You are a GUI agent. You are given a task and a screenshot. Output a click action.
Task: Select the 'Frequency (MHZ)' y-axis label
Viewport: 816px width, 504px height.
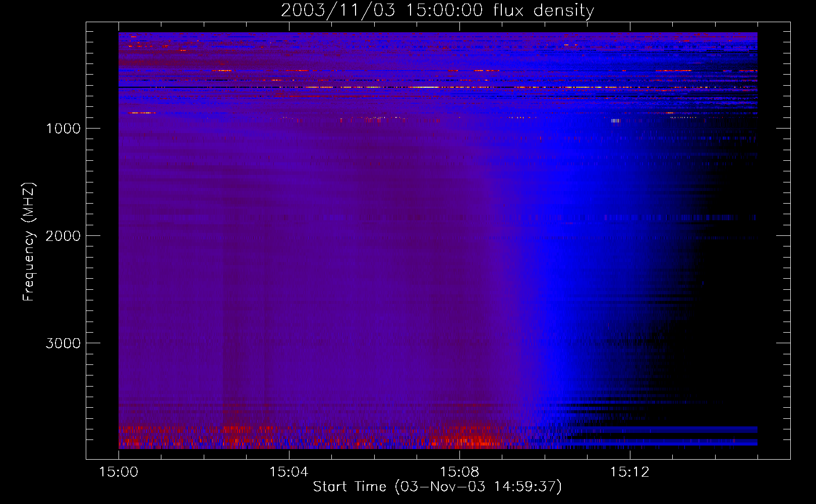pyautogui.click(x=28, y=242)
